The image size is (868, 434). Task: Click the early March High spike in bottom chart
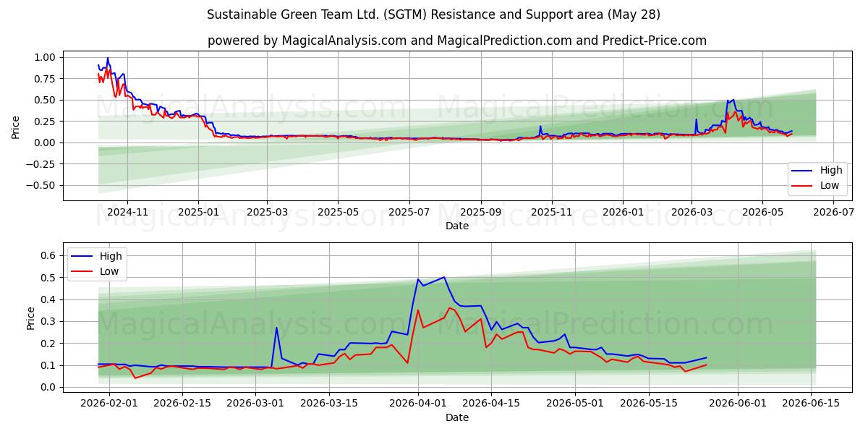click(276, 328)
